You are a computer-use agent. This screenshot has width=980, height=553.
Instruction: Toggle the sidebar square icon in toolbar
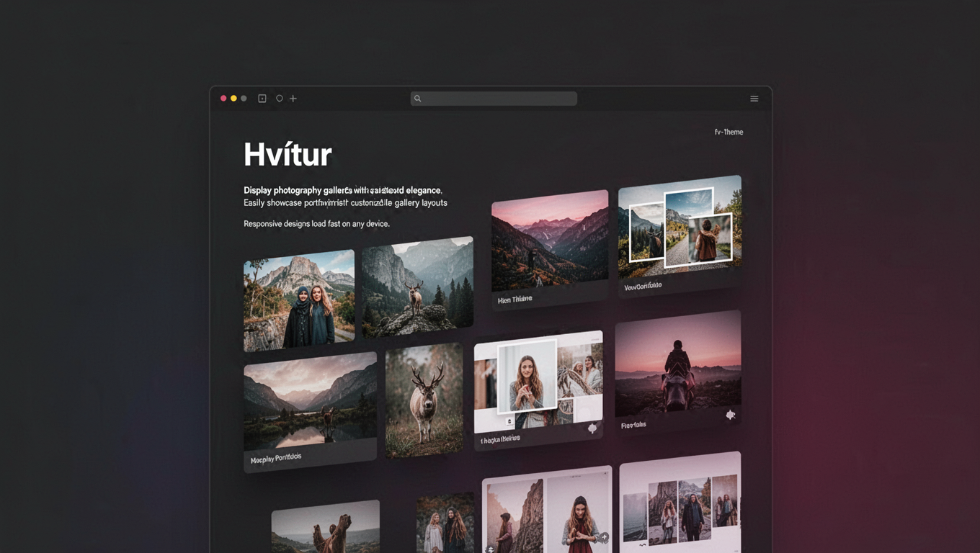pos(262,99)
